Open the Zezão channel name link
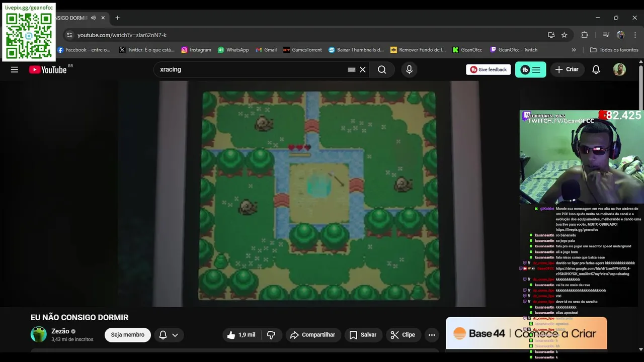644x362 pixels. (x=60, y=331)
